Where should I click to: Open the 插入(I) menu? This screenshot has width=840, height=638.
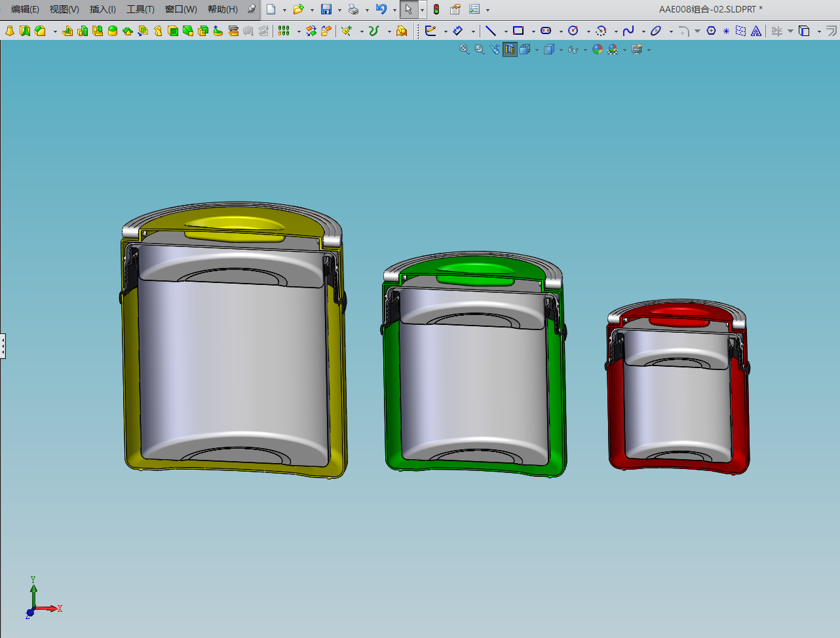click(x=103, y=9)
